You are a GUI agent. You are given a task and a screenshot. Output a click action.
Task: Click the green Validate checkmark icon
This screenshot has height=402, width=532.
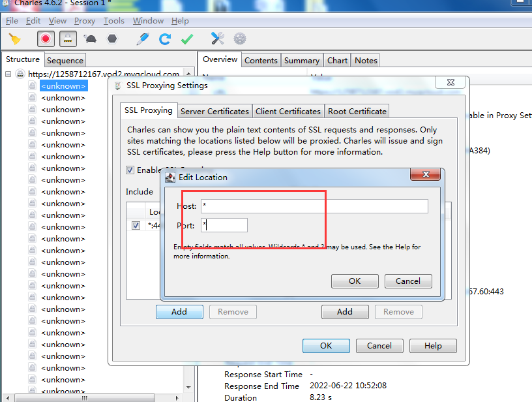pyautogui.click(x=187, y=39)
